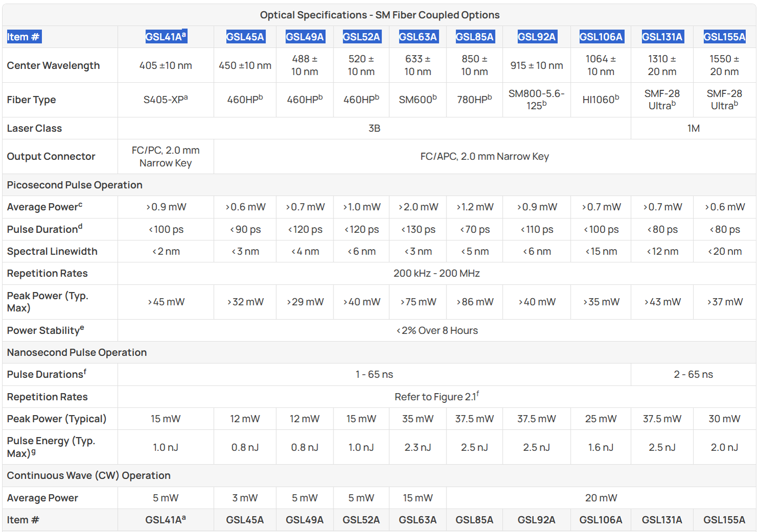
Task: Click the '2.0 nJ' pulse energy value
Action: [x=724, y=447]
